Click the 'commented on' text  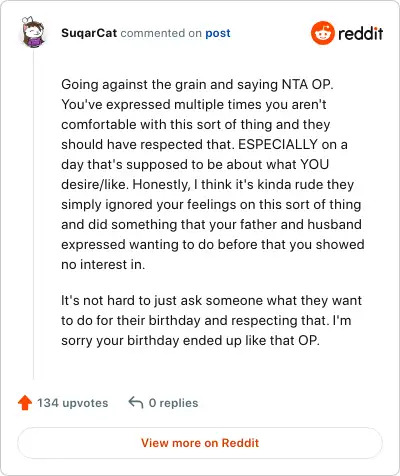[x=161, y=33]
